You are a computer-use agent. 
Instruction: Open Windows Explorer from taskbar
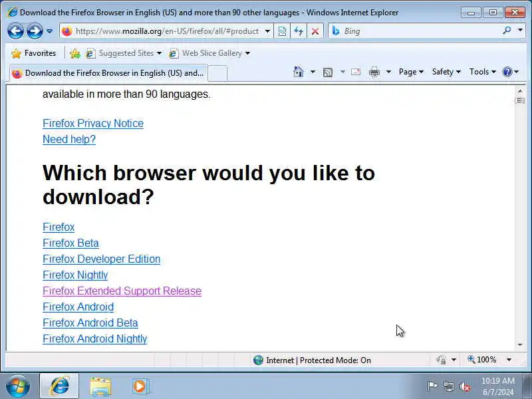click(100, 386)
